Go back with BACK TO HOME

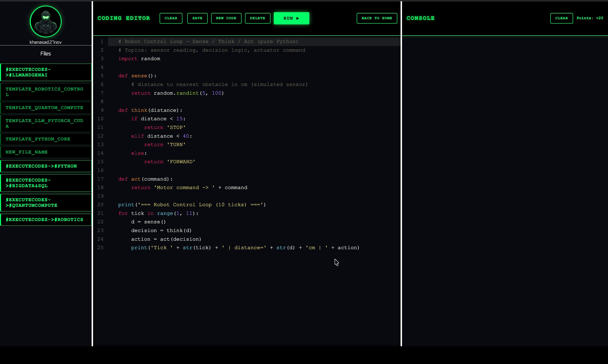click(377, 18)
